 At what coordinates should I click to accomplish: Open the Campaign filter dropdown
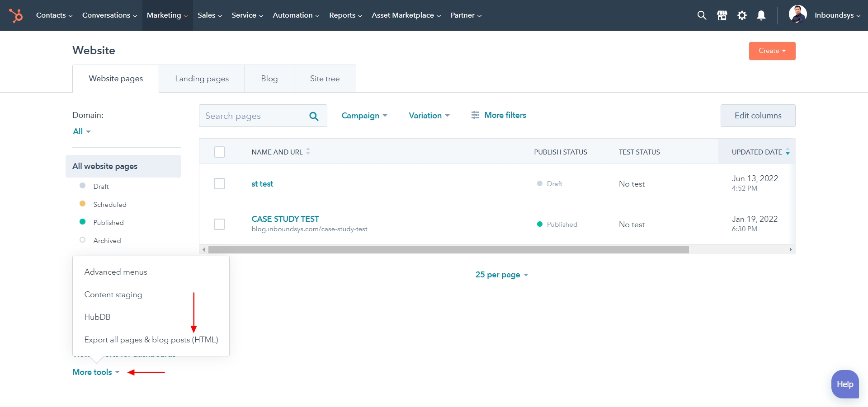pos(364,116)
